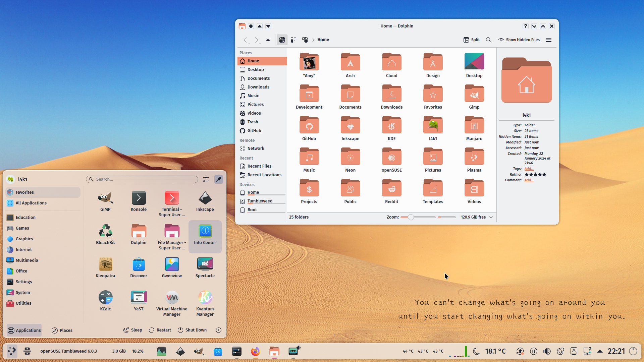
Task: Launch Spectacle screenshot tool
Action: pyautogui.click(x=205, y=267)
